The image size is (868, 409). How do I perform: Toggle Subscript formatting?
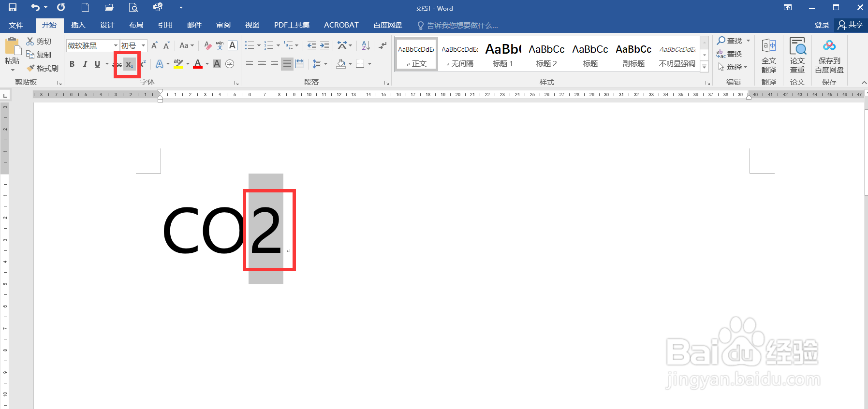point(129,64)
